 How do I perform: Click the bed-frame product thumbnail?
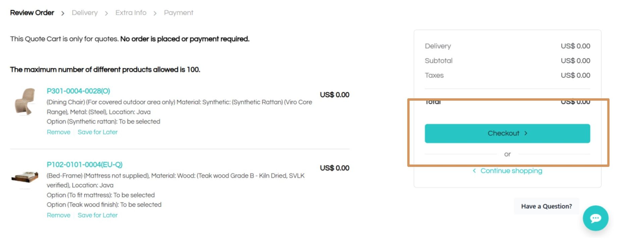[25, 177]
